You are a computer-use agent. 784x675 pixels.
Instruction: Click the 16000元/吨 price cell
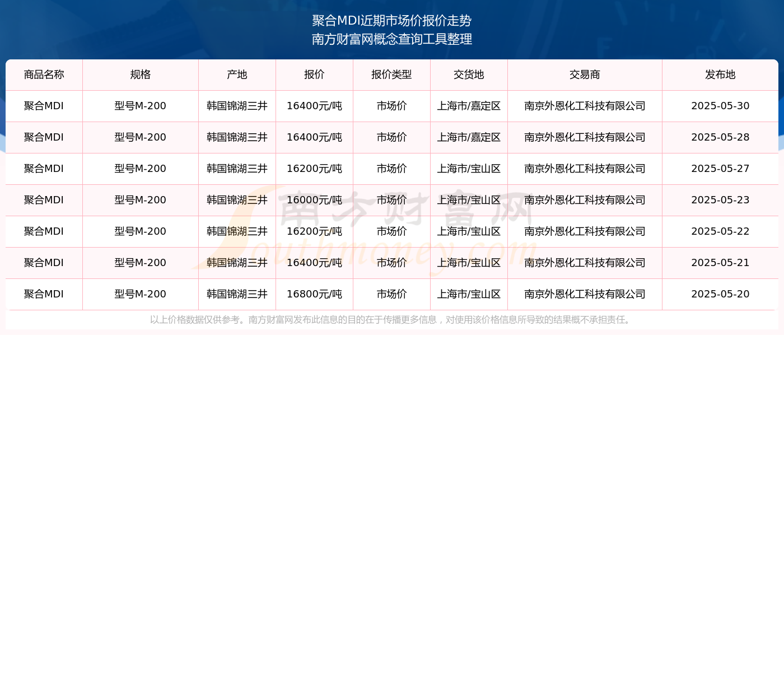point(315,200)
